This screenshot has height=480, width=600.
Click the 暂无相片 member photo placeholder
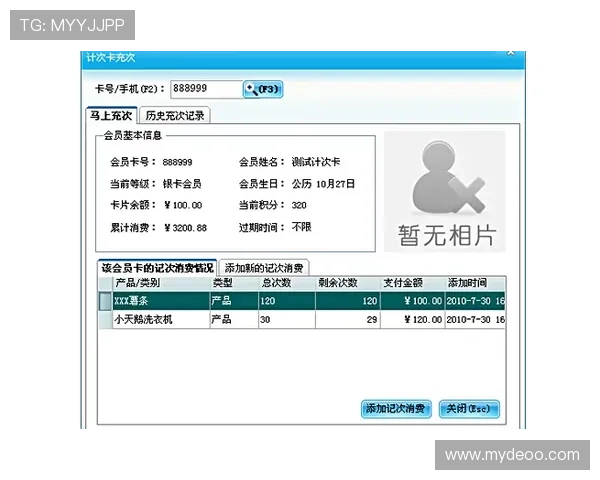point(445,191)
